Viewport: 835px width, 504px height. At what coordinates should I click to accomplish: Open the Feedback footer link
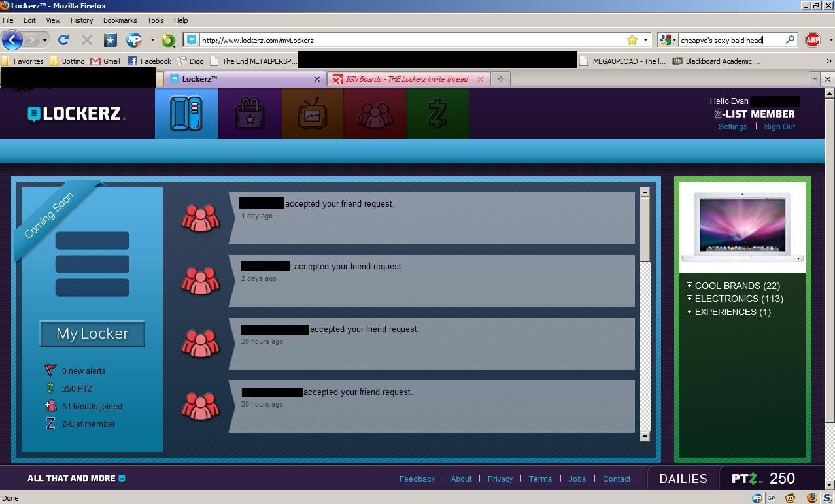(x=417, y=479)
